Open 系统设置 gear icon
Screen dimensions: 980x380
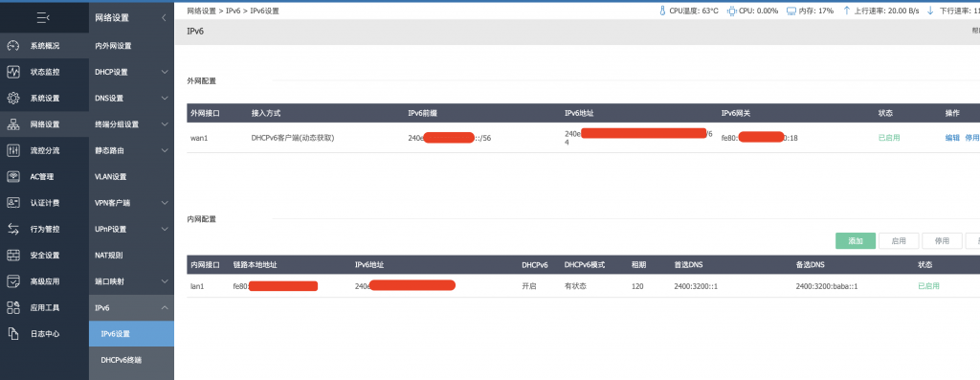[13, 99]
